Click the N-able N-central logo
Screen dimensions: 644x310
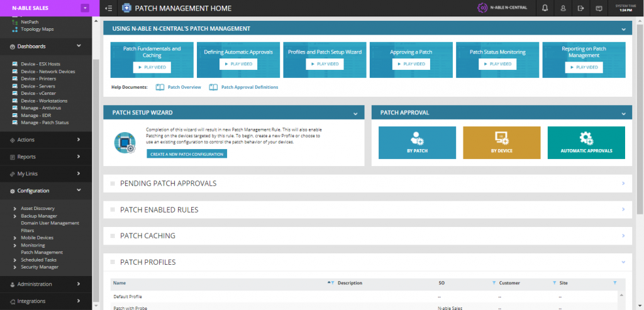pos(502,8)
